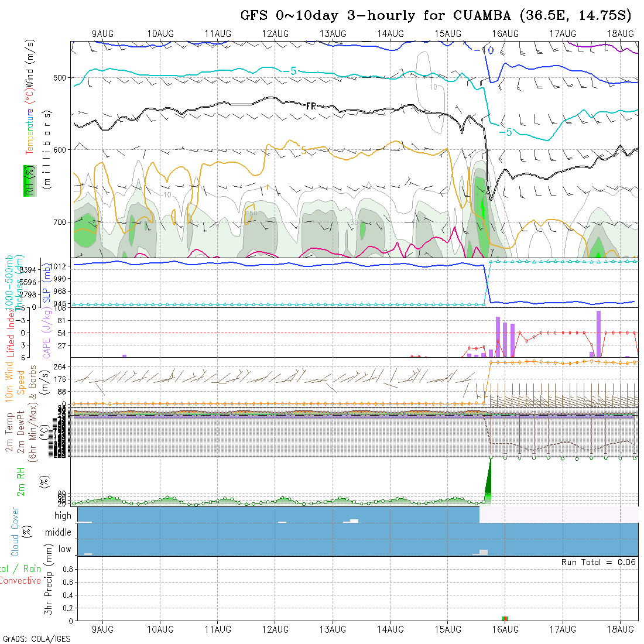Click the precipitation bar at 16AUG

point(505,619)
